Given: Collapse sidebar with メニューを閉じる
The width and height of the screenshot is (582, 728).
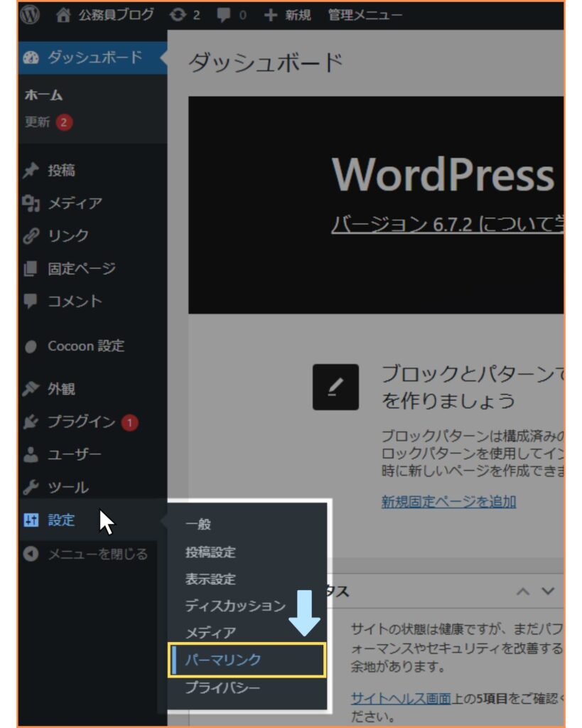Looking at the screenshot, I should click(x=98, y=553).
